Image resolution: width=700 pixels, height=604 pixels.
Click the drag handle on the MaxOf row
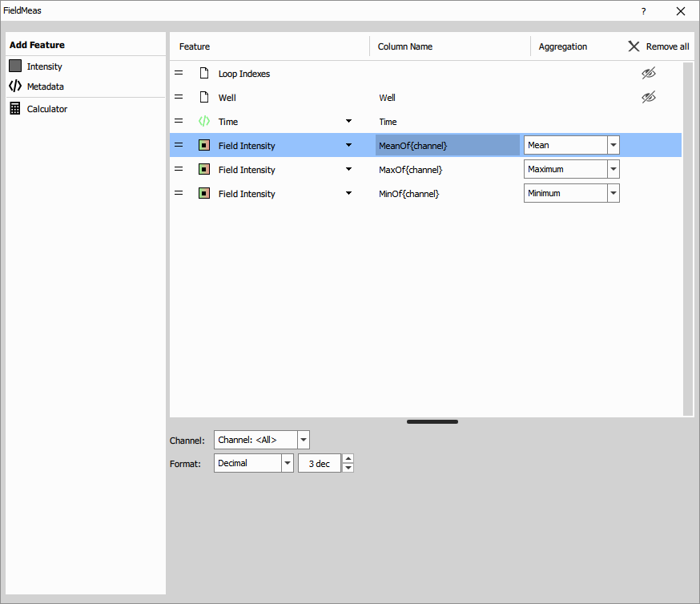(179, 169)
